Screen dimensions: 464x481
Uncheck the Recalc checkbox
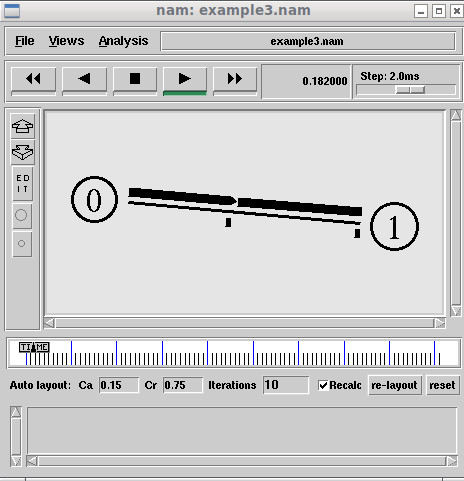coord(323,385)
